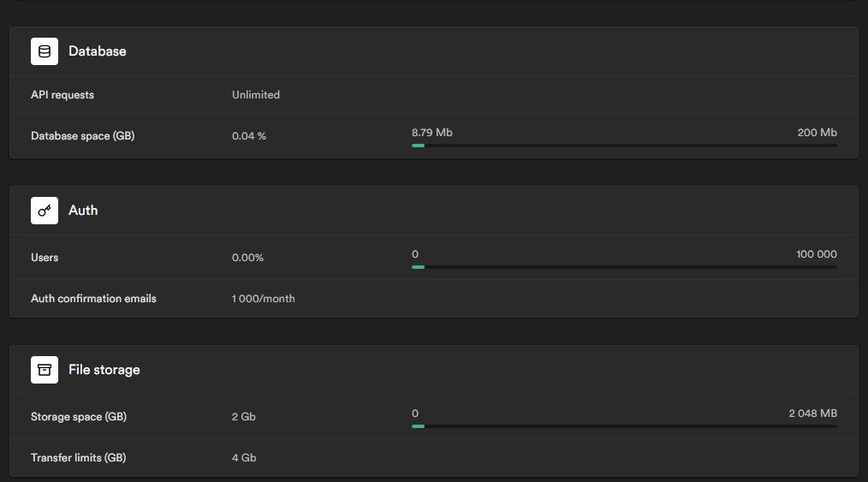Viewport: 868px width, 482px height.
Task: Click the Transfer limits (GB) label
Action: coord(79,458)
